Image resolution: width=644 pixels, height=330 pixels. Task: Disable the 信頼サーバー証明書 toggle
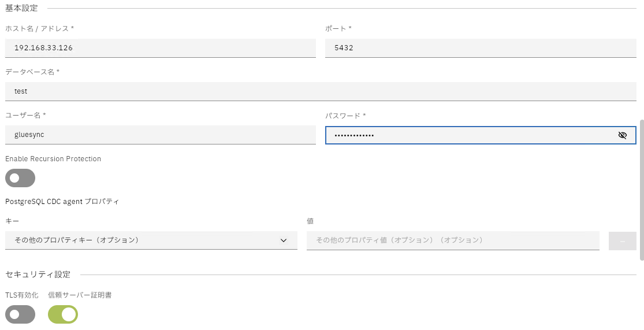click(63, 314)
